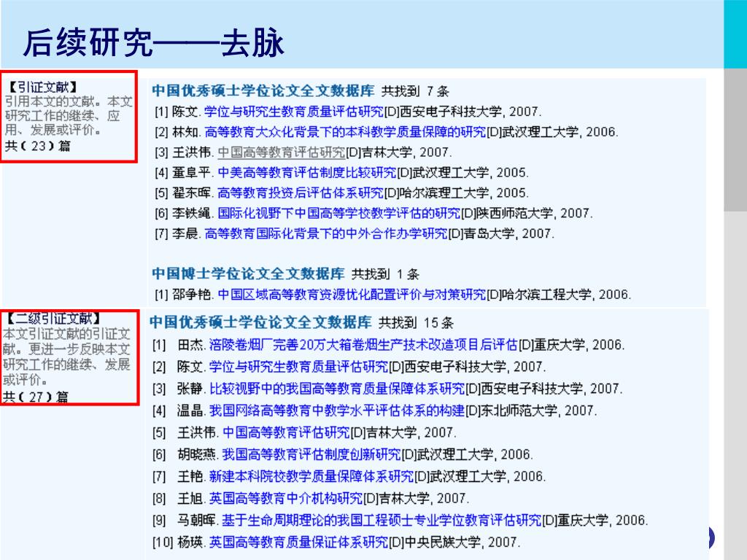Click author name 邵争艳

(192, 295)
